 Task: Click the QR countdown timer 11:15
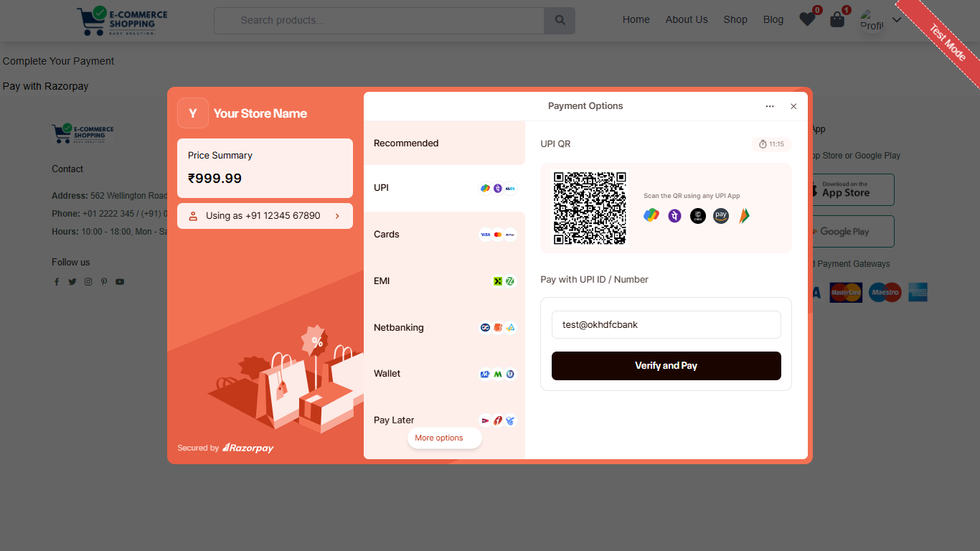(772, 144)
